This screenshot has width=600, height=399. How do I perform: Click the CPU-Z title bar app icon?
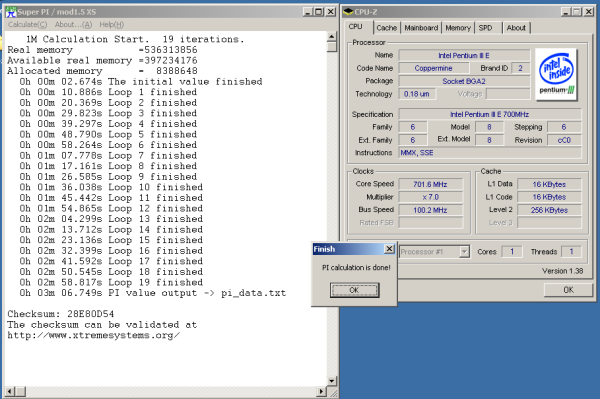(348, 12)
